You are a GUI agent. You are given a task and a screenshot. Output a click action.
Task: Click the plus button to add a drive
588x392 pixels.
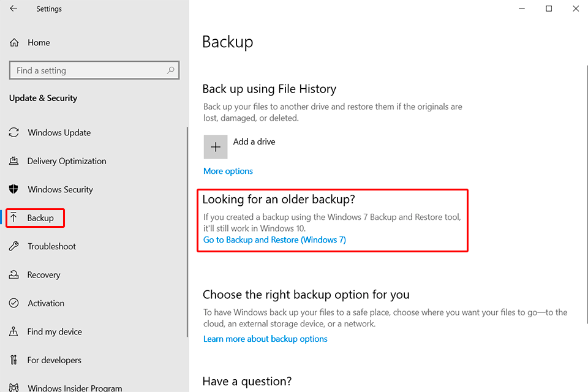click(x=216, y=146)
